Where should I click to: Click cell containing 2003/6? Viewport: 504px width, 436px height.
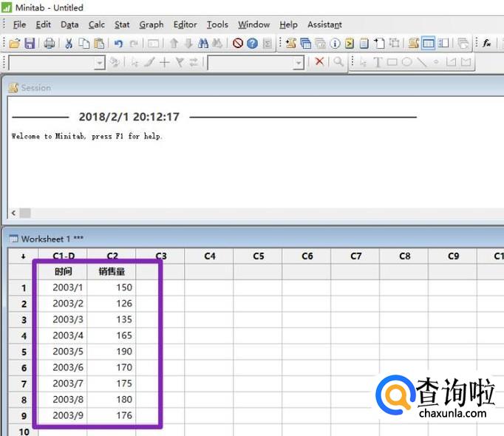coord(63,367)
